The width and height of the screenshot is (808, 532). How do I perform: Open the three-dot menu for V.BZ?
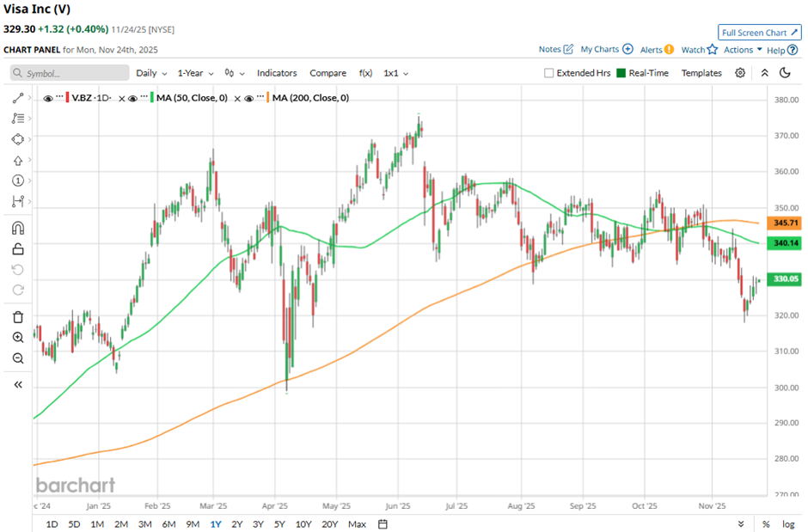tap(59, 97)
